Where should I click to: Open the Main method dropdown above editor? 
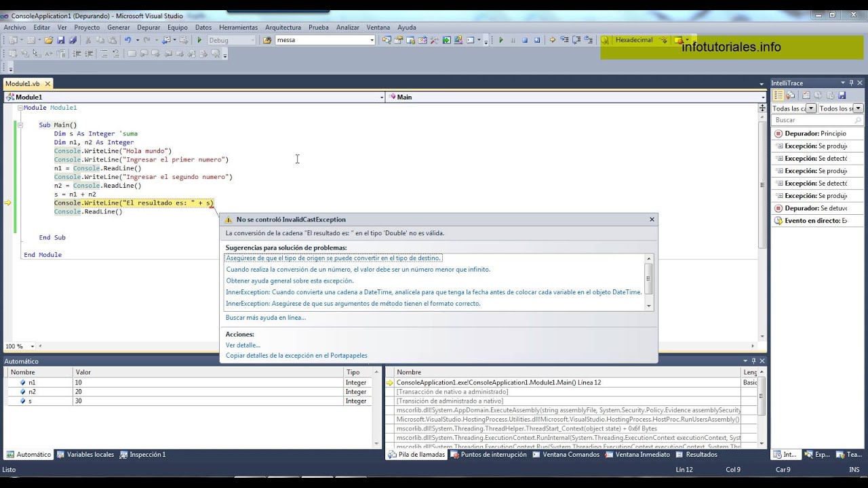764,97
